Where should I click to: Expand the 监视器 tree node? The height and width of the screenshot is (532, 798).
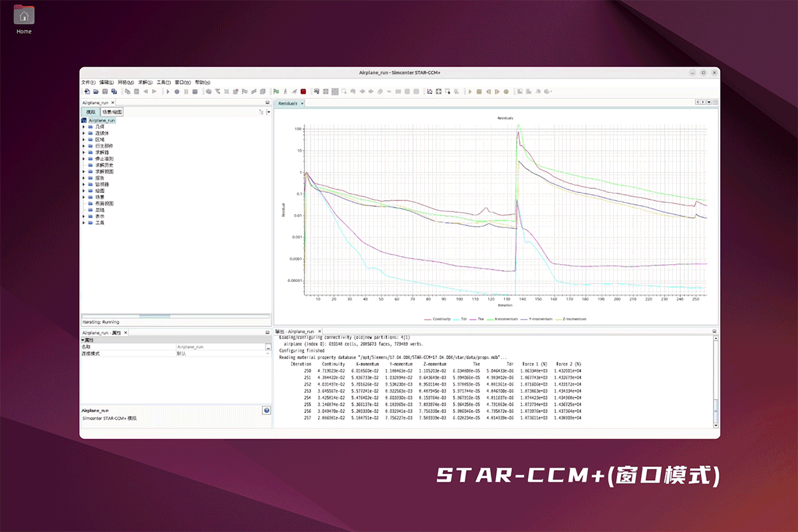point(84,184)
